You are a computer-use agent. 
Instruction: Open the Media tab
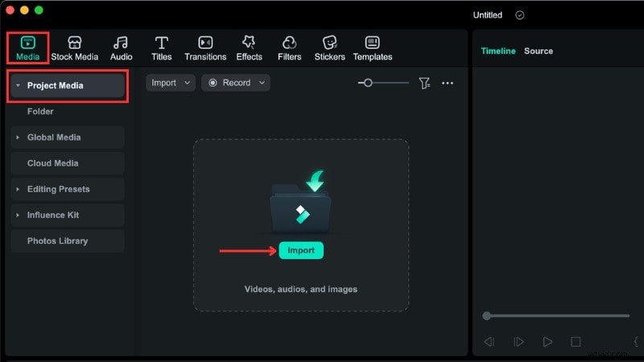tap(27, 48)
